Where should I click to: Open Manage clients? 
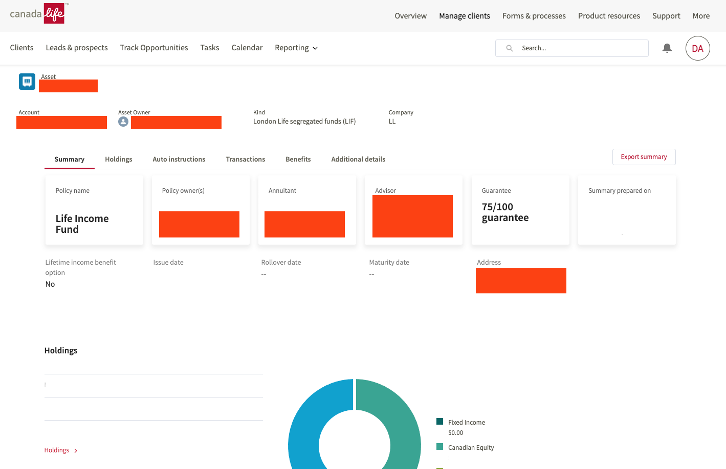[x=464, y=16]
